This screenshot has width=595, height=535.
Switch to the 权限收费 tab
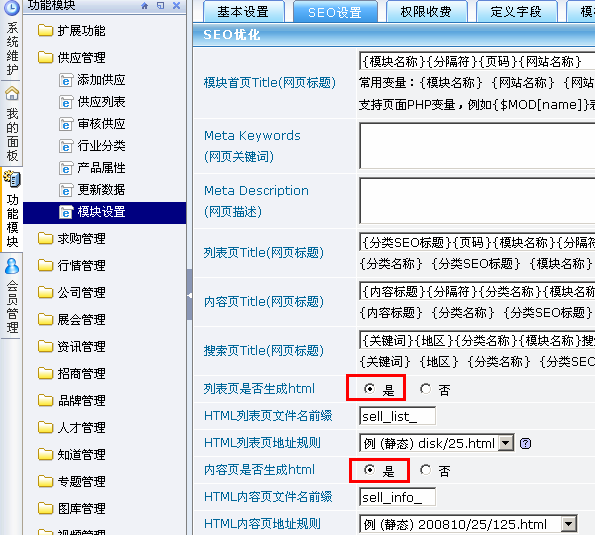click(426, 12)
